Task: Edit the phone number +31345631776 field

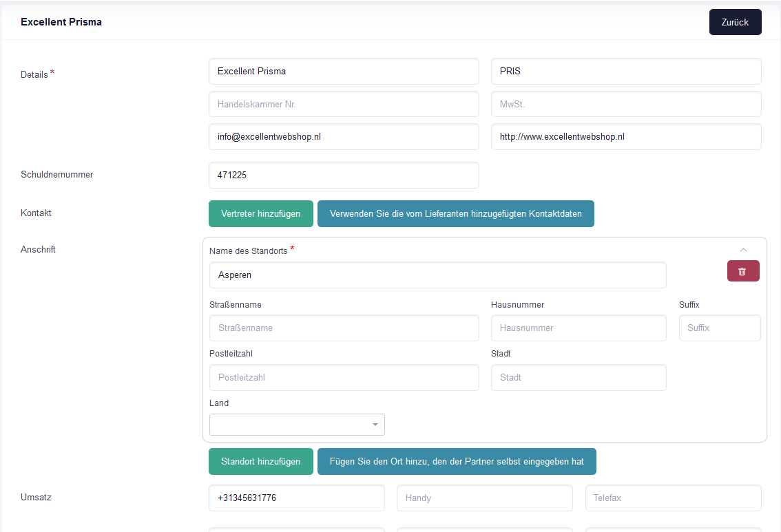Action: (x=297, y=498)
